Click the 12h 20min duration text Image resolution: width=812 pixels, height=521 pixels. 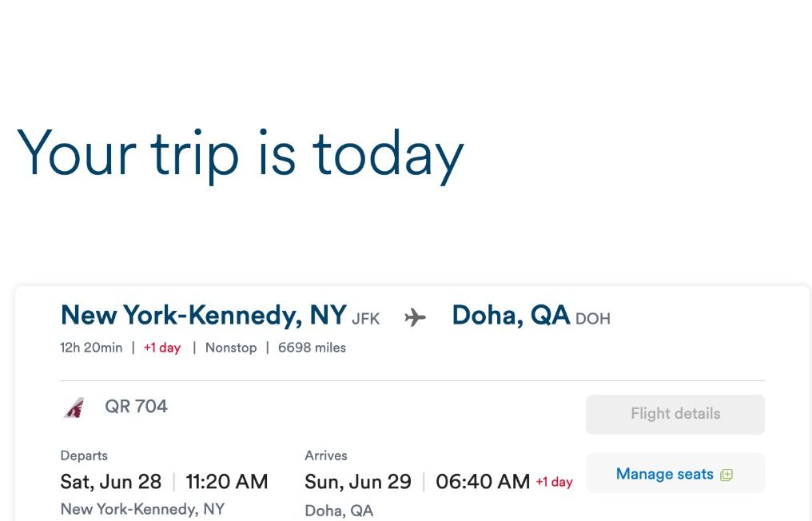91,348
